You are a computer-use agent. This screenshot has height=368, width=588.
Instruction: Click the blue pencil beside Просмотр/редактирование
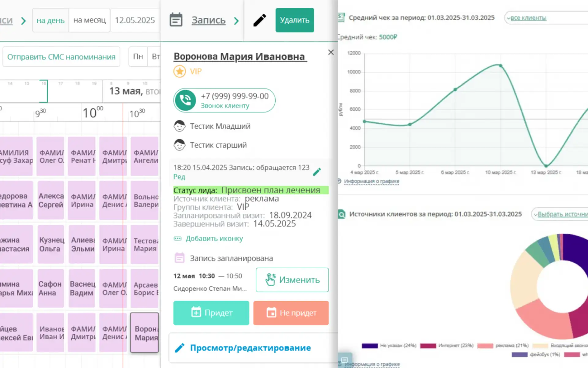(x=179, y=348)
